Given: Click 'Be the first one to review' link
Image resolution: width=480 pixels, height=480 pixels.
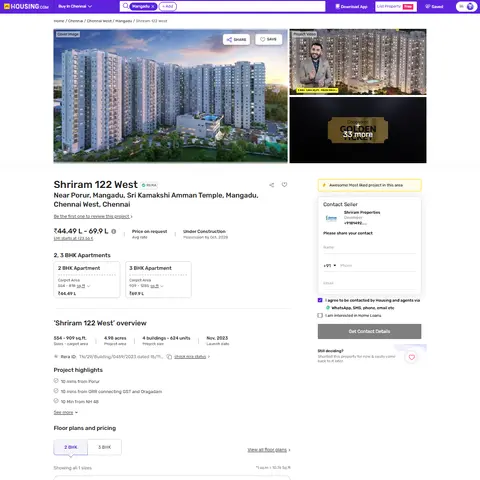Looking at the screenshot, I should pyautogui.click(x=93, y=216).
